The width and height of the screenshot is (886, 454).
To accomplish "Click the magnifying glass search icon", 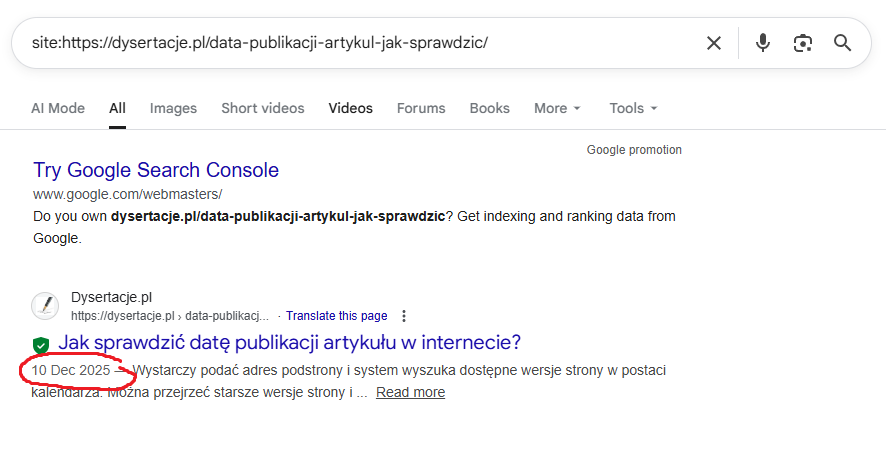I will click(842, 43).
